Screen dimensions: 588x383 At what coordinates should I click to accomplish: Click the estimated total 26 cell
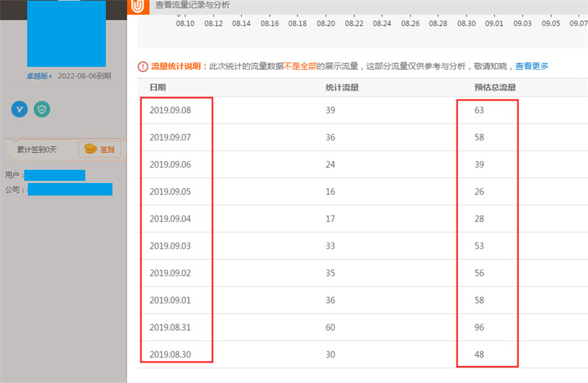(479, 192)
